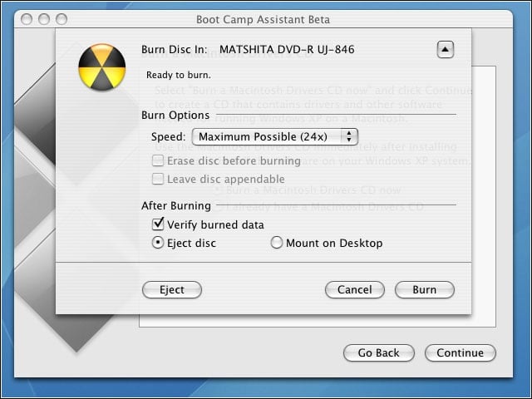The image size is (532, 399).
Task: Uncheck Verify burned data checkbox
Action: [158, 224]
